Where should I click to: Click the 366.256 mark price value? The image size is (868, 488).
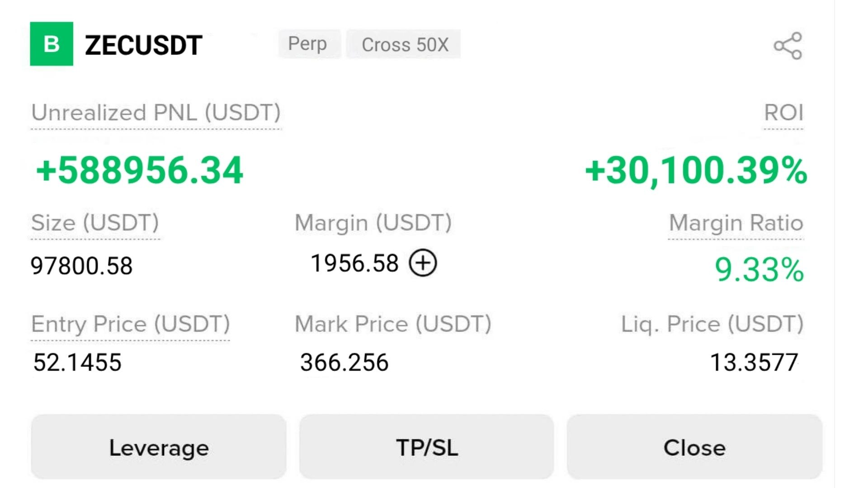pyautogui.click(x=344, y=362)
